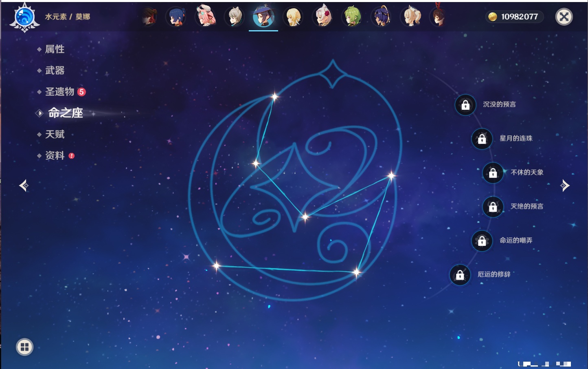Open the lock icon for 沉没的预言
Viewport: 588px width, 369px height.
pyautogui.click(x=465, y=105)
